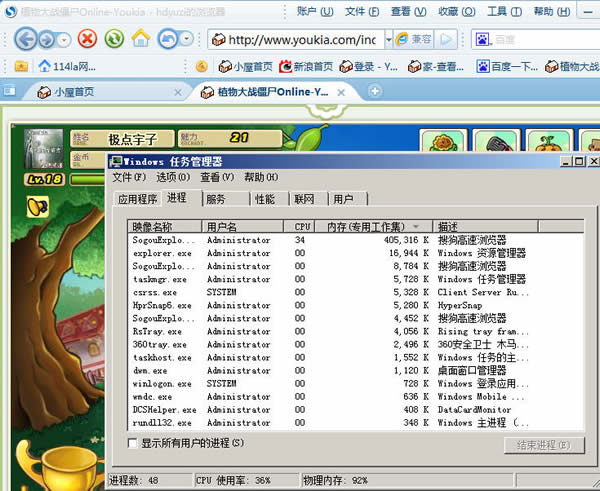Open the browser Home page icon
This screenshot has width=600, height=491.
[141, 38]
